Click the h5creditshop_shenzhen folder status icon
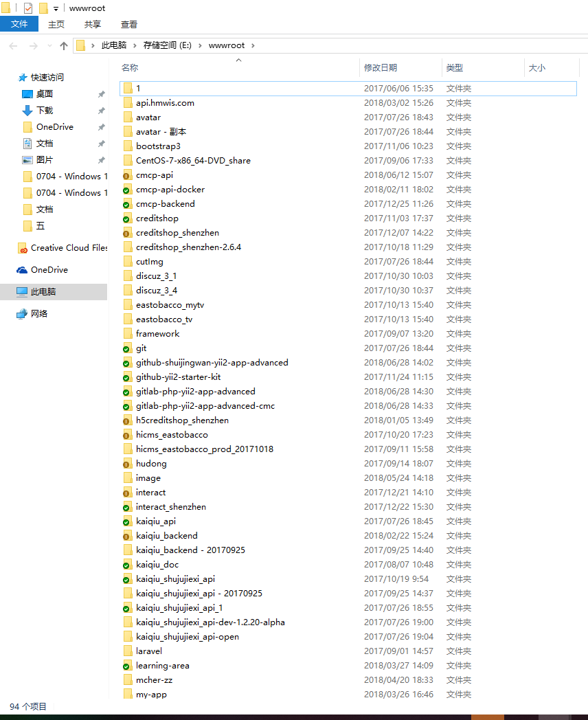This screenshot has height=720, width=588. pos(126,422)
